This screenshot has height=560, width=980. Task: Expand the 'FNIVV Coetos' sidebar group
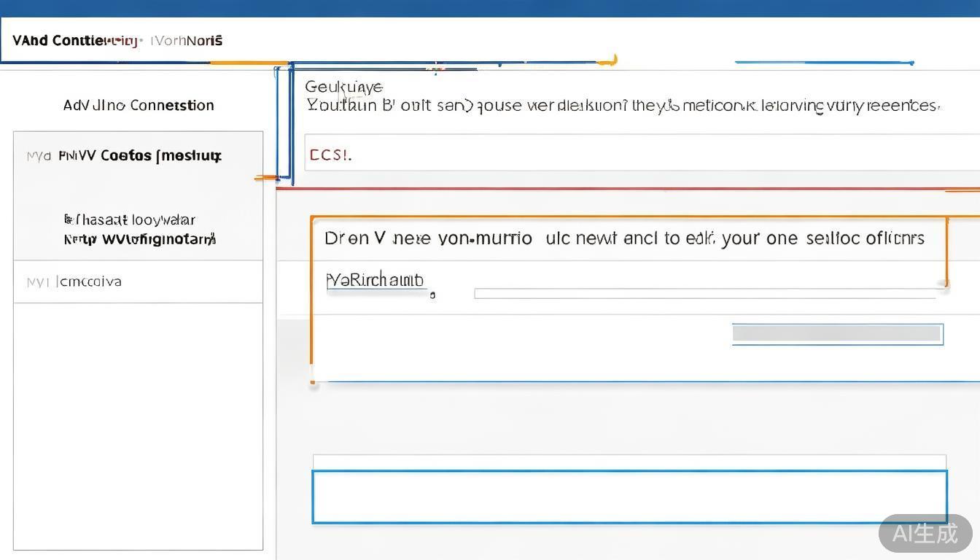(140, 156)
